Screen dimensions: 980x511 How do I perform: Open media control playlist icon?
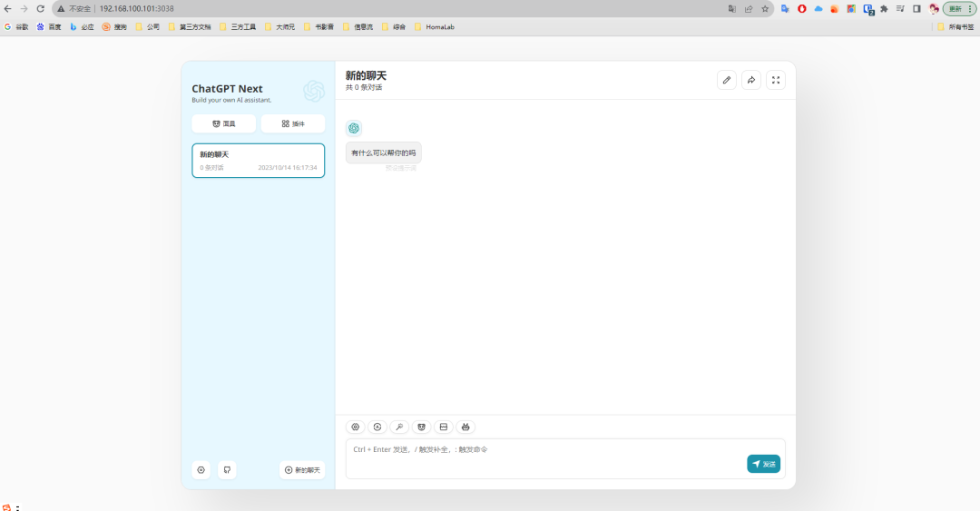coord(900,9)
